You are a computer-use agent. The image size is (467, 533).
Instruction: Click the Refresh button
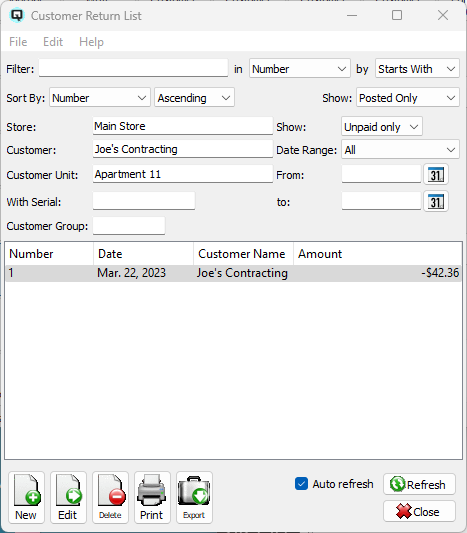click(x=419, y=484)
